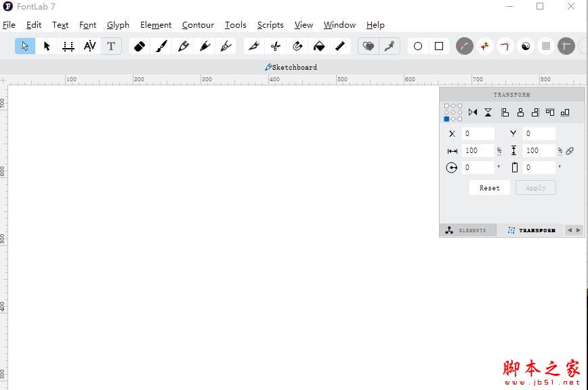588x390 pixels.
Task: Toggle the pin-shaped toolbar button
Action: [x=390, y=46]
